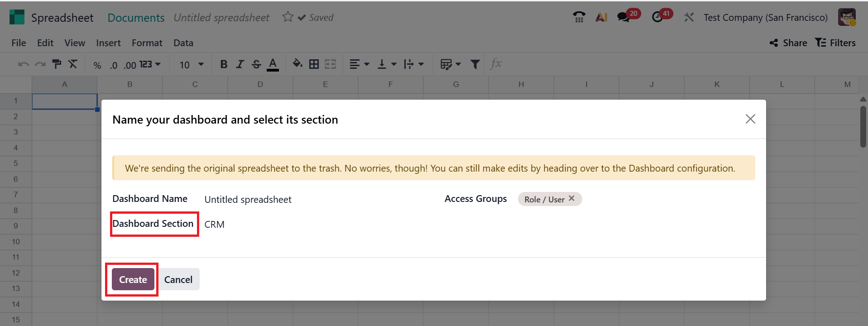Expand the horizontal align dropdown
This screenshot has height=326, width=868.
(x=360, y=64)
